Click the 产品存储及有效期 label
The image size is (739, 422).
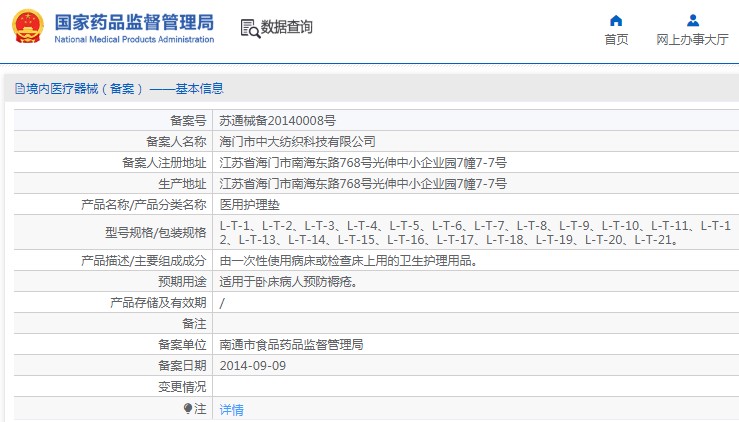(x=158, y=303)
